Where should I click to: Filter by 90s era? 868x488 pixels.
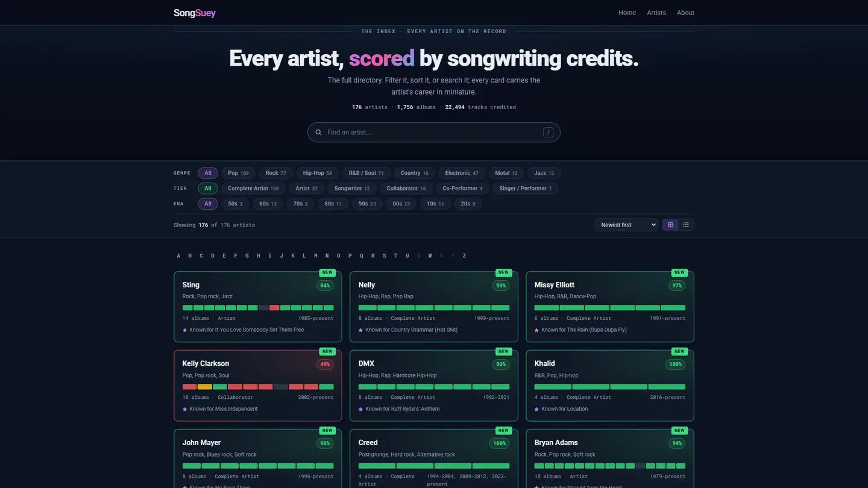tap(367, 204)
